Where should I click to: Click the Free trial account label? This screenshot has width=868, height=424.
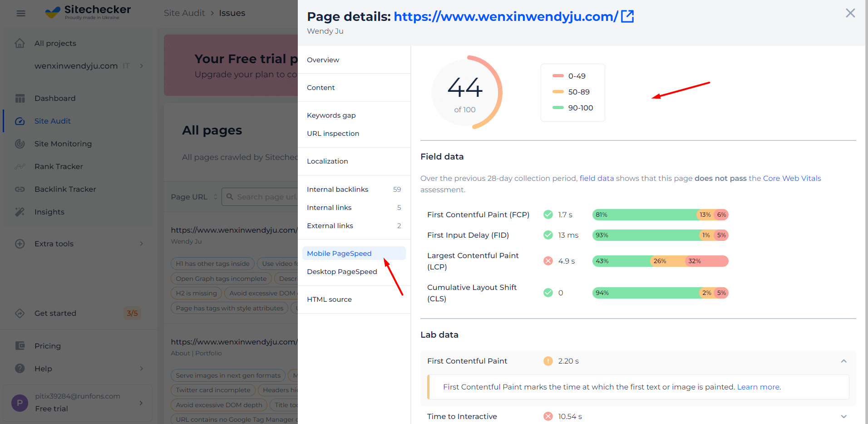coord(52,409)
